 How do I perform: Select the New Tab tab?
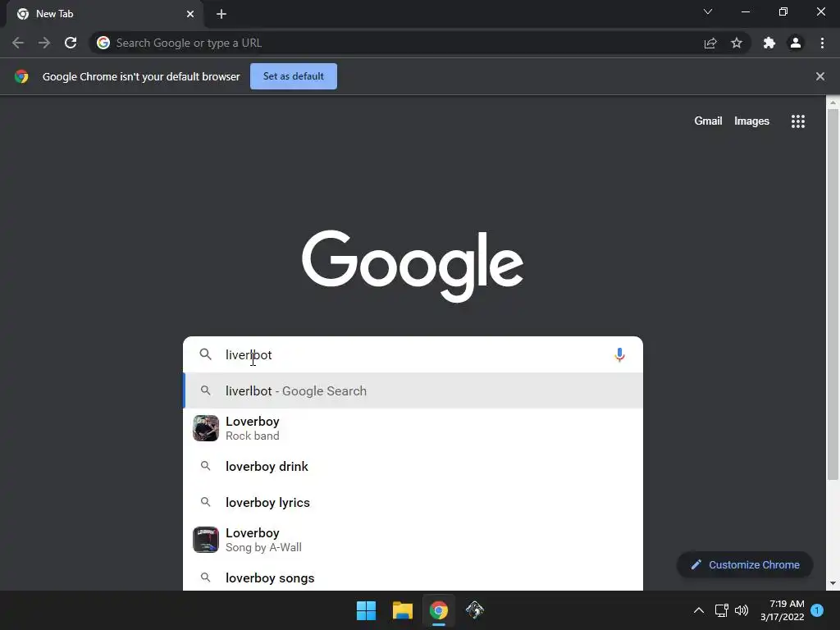pos(105,14)
